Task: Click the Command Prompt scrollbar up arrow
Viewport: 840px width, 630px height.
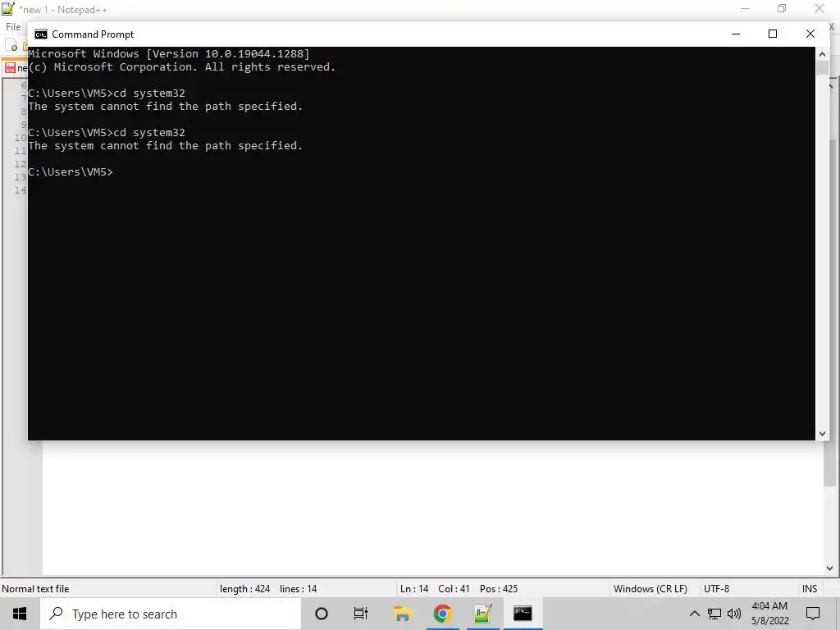Action: (822, 54)
